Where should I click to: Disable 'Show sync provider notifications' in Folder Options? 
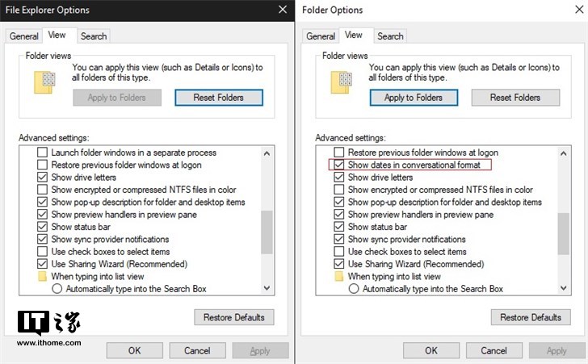click(339, 239)
